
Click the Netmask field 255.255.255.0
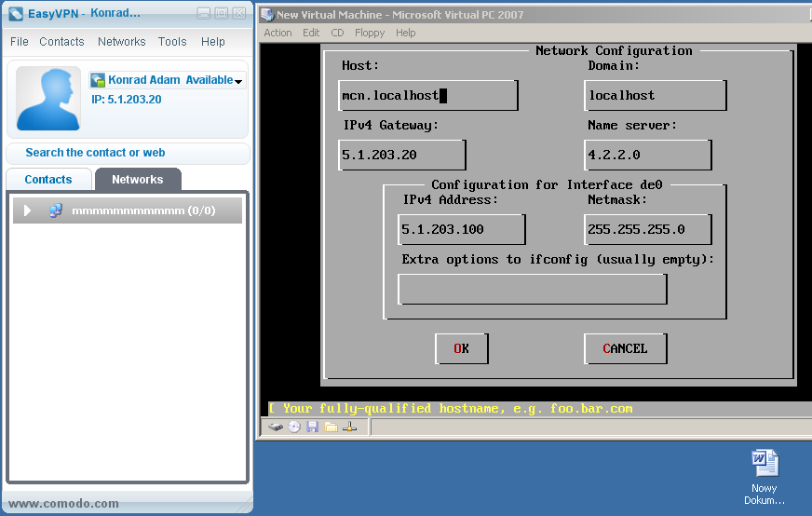pyautogui.click(x=648, y=229)
